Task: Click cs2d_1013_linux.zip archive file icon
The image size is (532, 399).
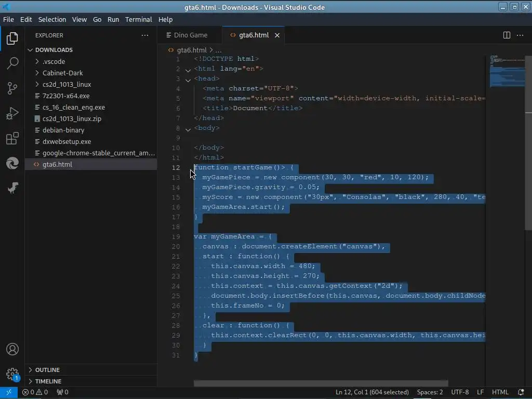Action: point(37,119)
